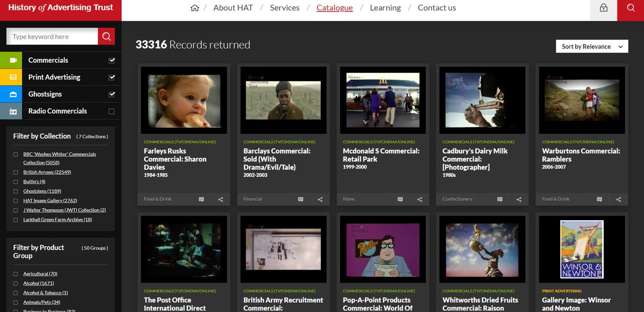
Task: Open the Farleys Rusks baby thumbnail
Action: click(184, 100)
